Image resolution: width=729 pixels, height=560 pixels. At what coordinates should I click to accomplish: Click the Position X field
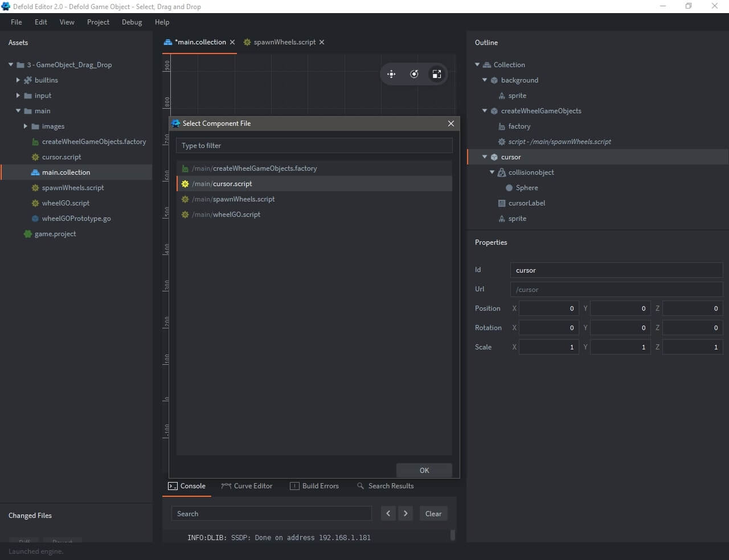point(549,308)
